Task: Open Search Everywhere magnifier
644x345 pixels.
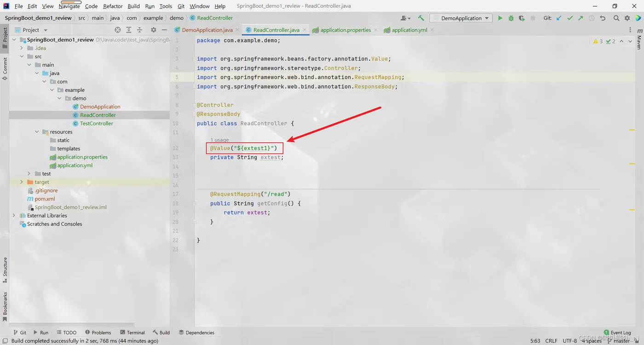Action: (616, 18)
